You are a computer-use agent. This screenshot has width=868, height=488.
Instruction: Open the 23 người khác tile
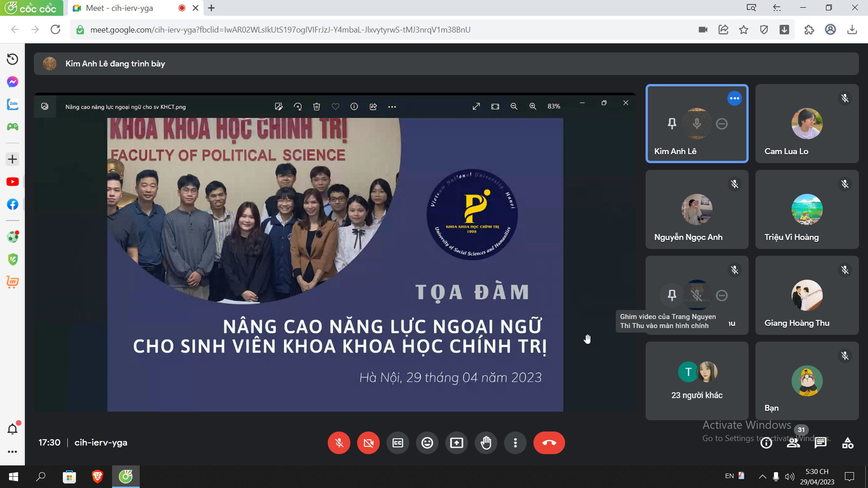click(697, 381)
